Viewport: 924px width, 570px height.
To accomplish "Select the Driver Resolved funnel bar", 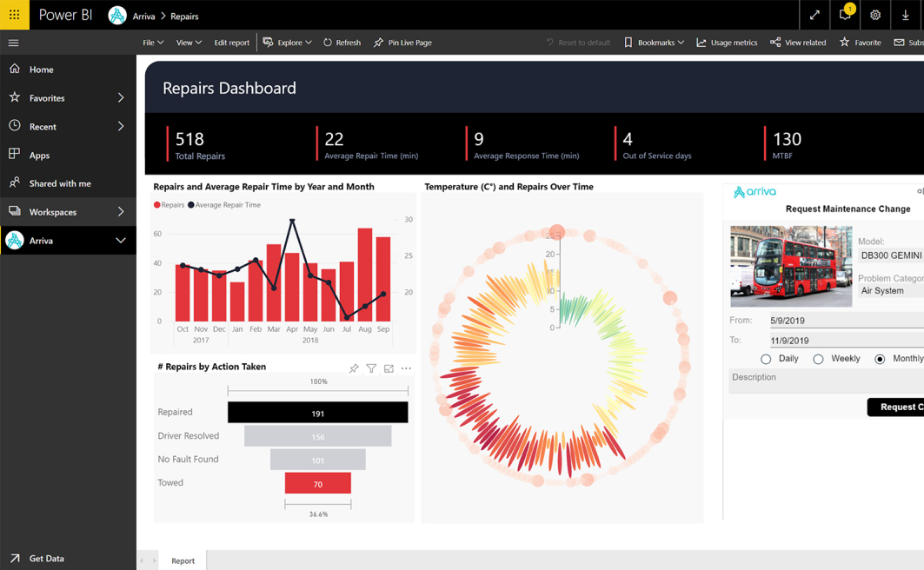I will pos(317,435).
